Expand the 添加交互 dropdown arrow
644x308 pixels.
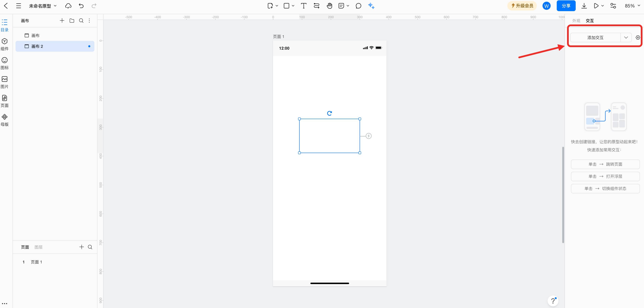tap(626, 37)
